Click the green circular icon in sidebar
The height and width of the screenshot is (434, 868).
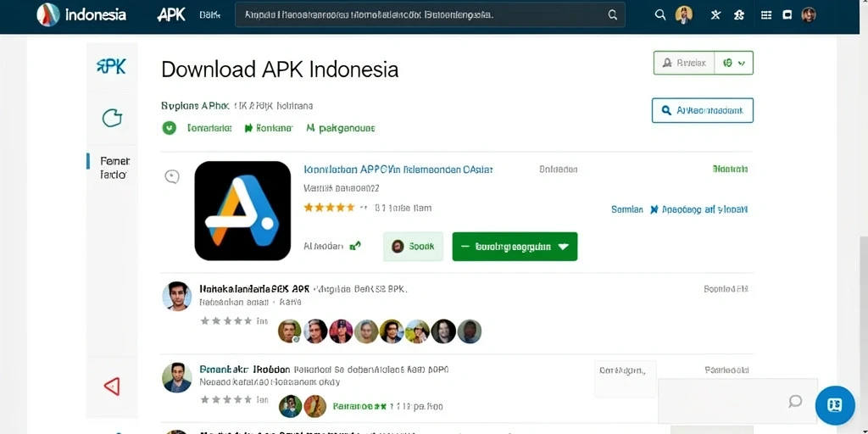pos(112,118)
